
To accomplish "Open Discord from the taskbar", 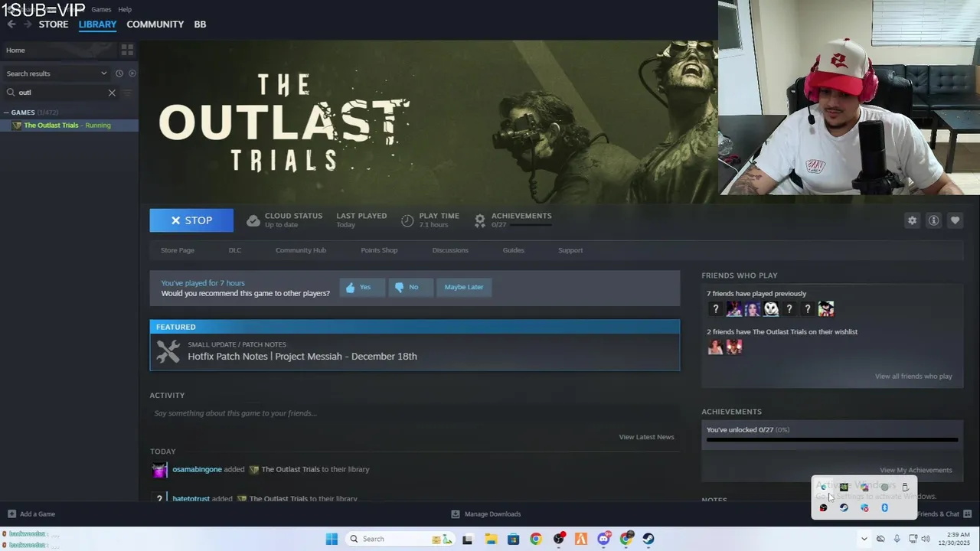I will (x=604, y=539).
